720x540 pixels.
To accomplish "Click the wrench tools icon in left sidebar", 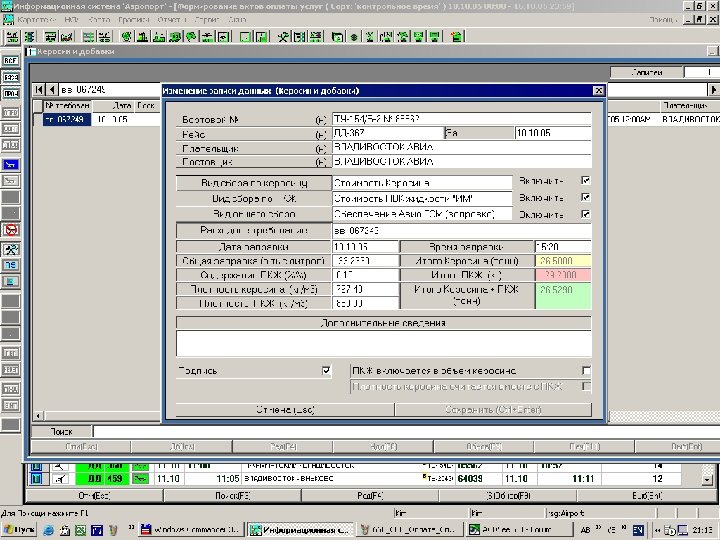I will point(11,249).
